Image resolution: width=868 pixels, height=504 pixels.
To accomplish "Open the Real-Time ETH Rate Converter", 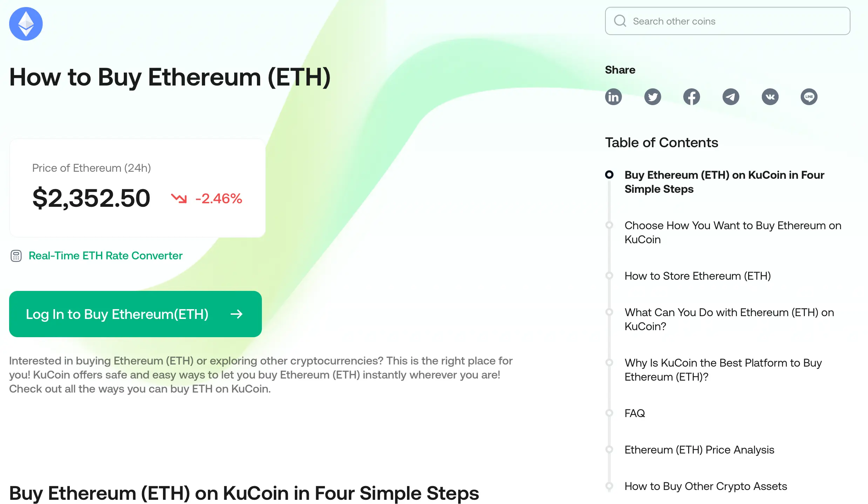I will 105,256.
